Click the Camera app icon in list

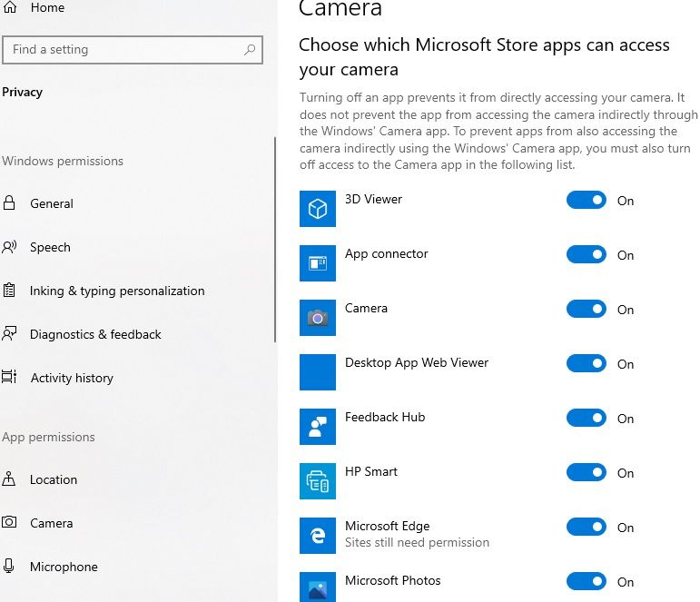[x=318, y=318]
